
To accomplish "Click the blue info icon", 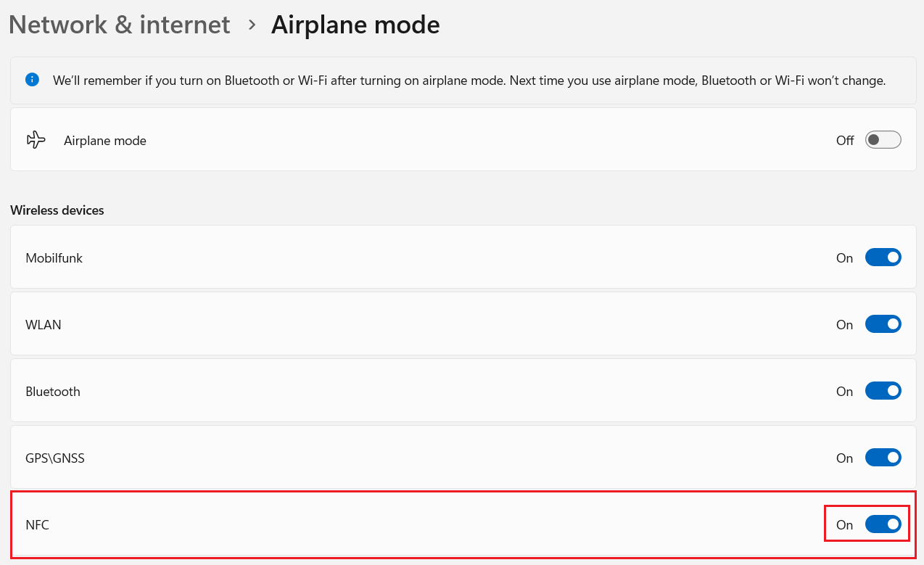I will coord(32,80).
